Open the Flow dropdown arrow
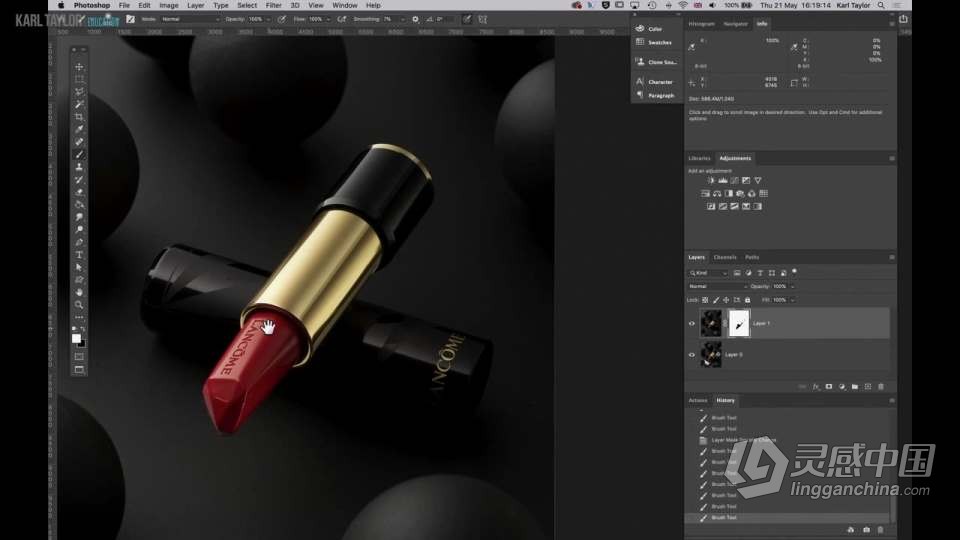 (328, 19)
